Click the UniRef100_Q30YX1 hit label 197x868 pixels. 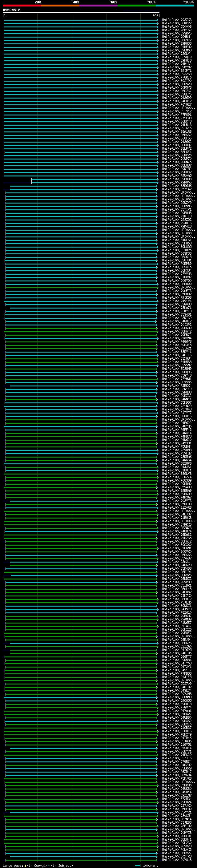(x=176, y=812)
